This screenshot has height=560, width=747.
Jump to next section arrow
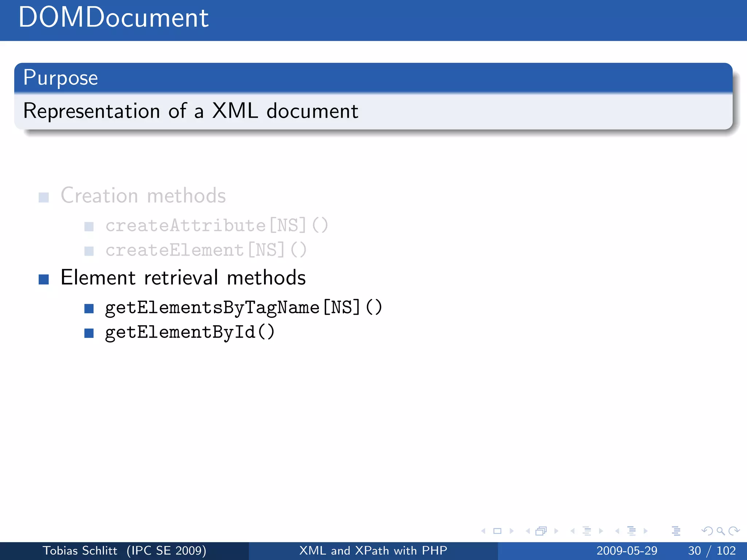click(x=646, y=531)
